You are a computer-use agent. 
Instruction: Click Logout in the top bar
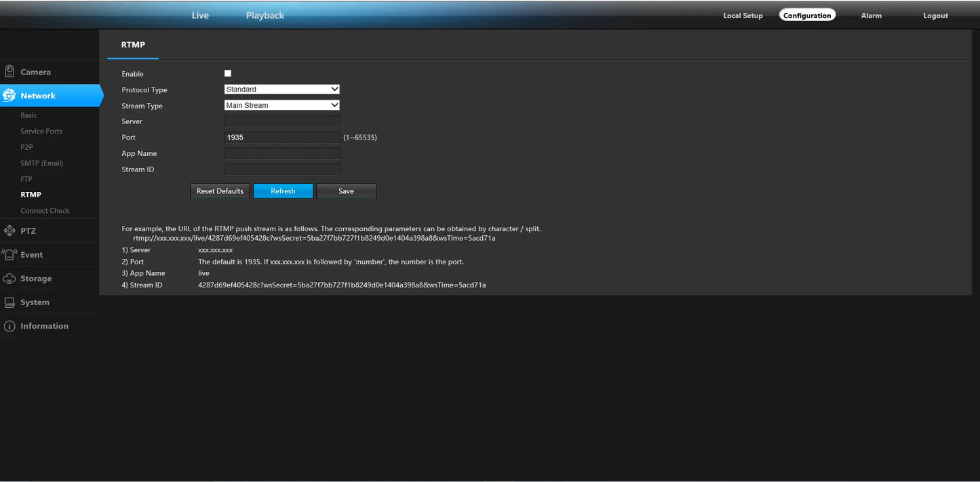point(935,16)
